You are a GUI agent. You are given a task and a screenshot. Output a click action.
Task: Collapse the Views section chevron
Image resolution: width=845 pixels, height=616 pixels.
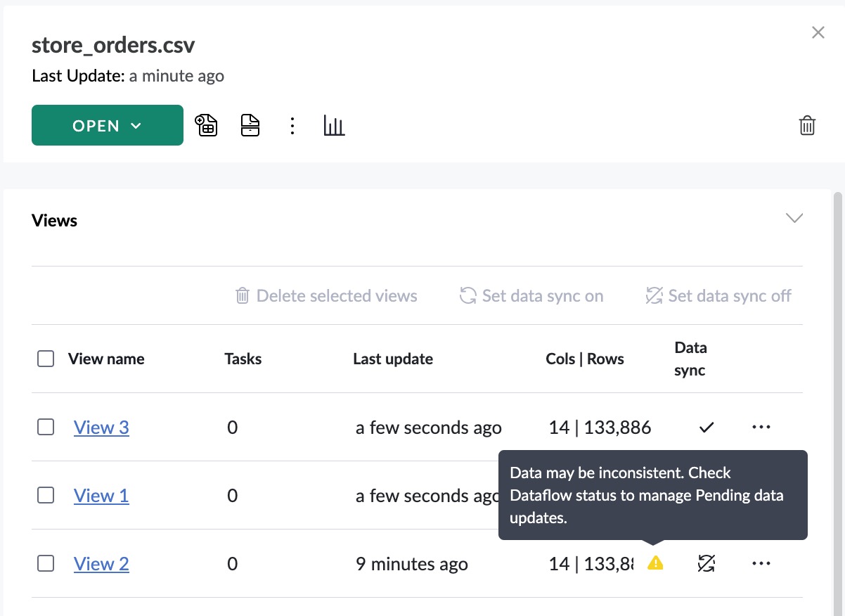(x=794, y=218)
